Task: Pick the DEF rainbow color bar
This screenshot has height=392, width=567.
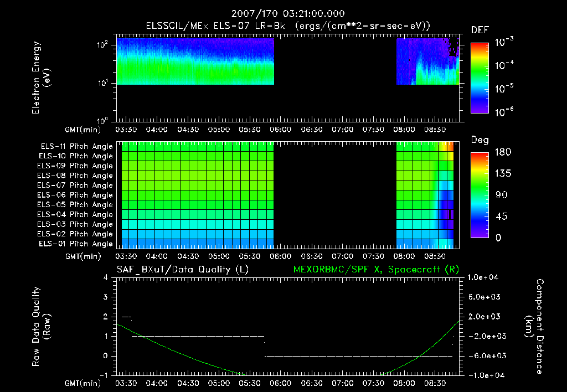Action: click(x=480, y=78)
